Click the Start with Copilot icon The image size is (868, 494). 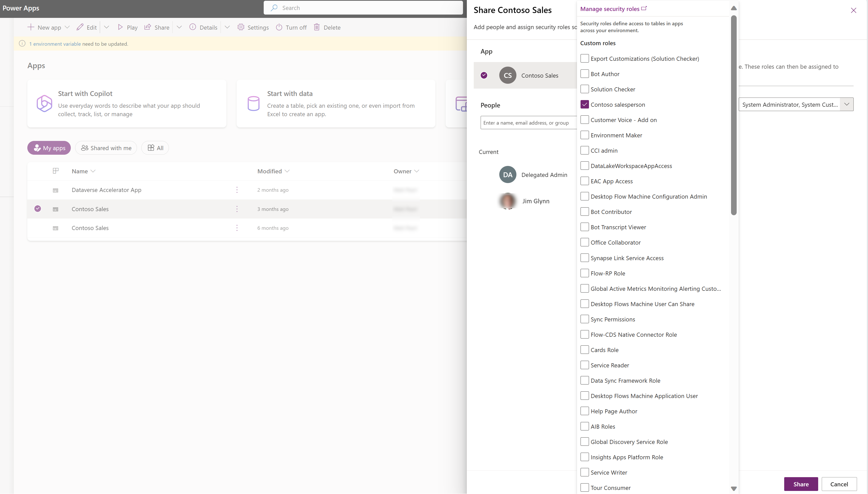[x=44, y=103]
